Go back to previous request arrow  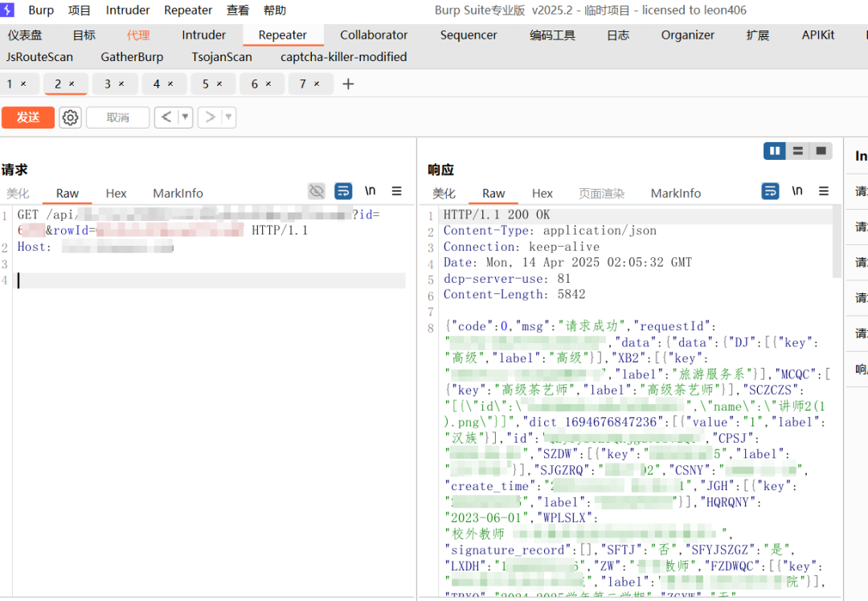[x=166, y=117]
